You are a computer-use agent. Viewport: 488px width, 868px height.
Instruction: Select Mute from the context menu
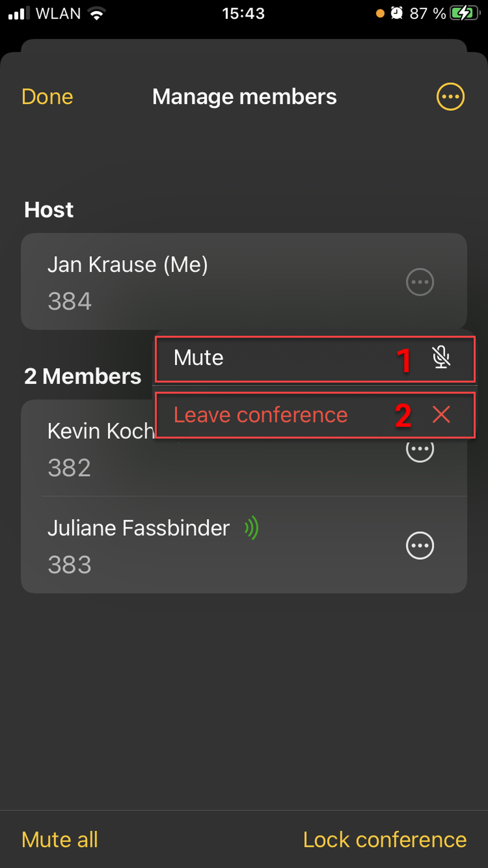(x=199, y=358)
